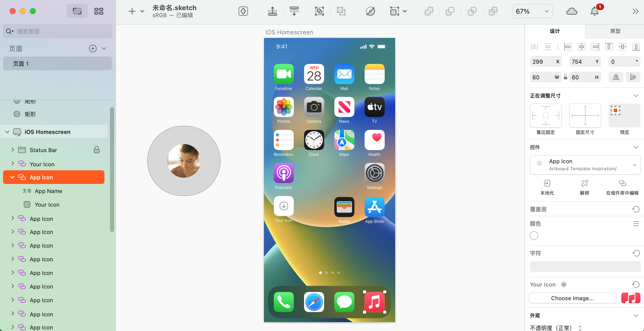The height and width of the screenshot is (331, 644).
Task: Click the 解绑 detach button
Action: point(584,187)
